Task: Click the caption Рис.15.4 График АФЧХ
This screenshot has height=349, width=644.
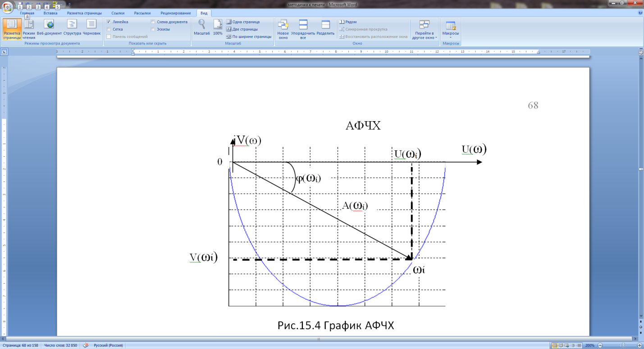Action: point(336,325)
